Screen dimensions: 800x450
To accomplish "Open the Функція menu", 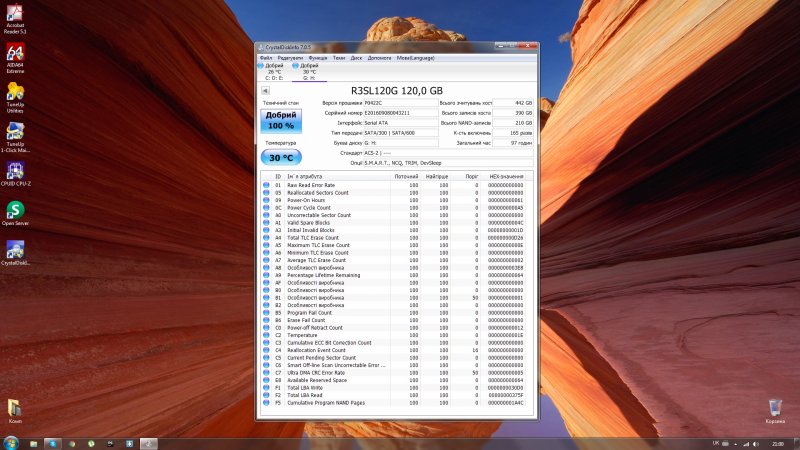I will 317,59.
